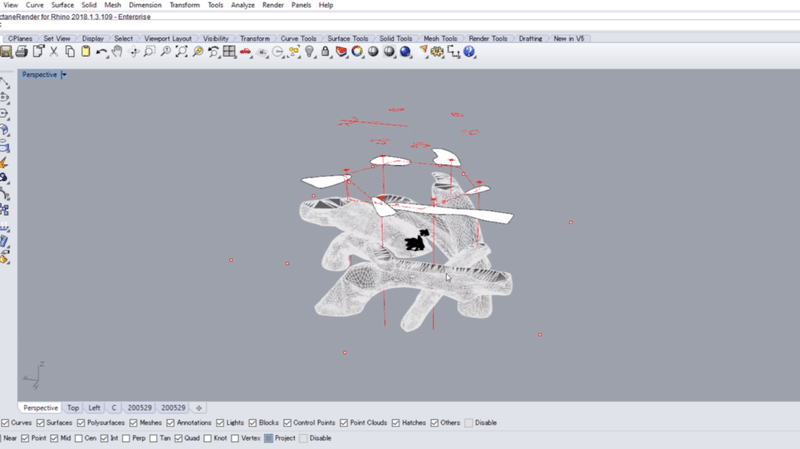800x449 pixels.
Task: Click the black object in the mesh model
Action: 417,240
